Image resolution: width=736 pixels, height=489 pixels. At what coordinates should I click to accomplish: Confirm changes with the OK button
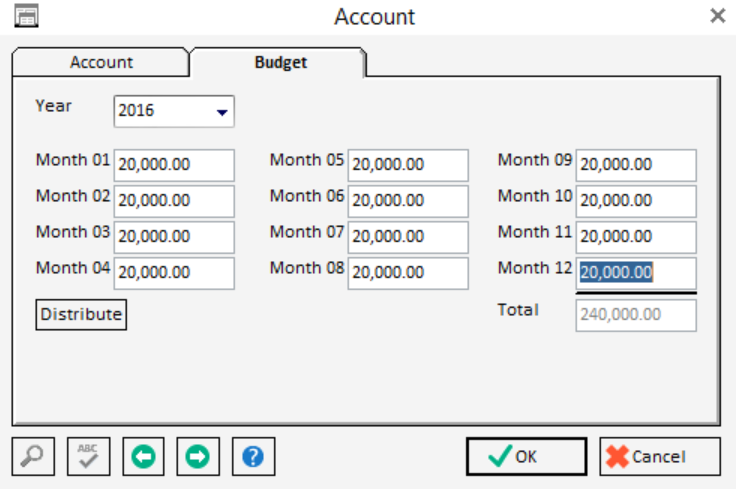click(x=526, y=456)
